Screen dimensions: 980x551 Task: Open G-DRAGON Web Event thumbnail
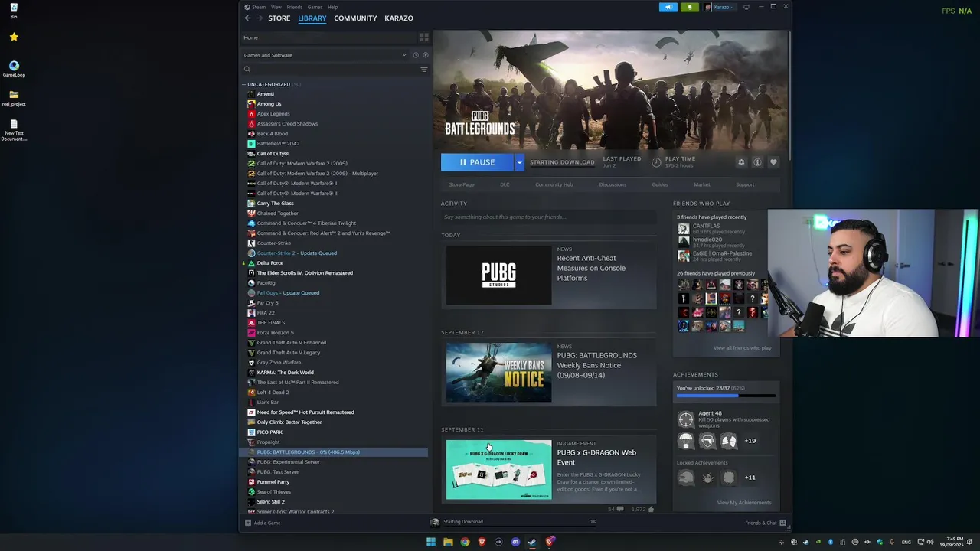point(498,469)
